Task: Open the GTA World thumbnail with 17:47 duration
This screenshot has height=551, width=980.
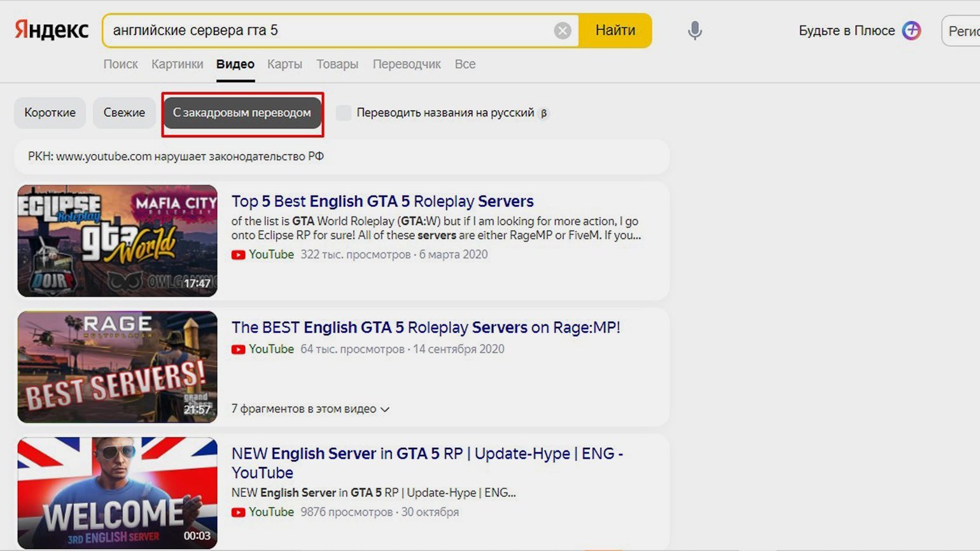Action: click(117, 241)
